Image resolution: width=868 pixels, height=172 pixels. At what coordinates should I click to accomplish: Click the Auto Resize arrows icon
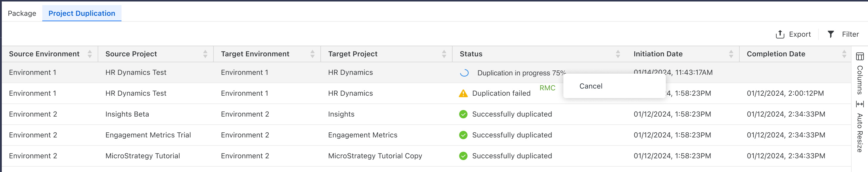(x=860, y=104)
